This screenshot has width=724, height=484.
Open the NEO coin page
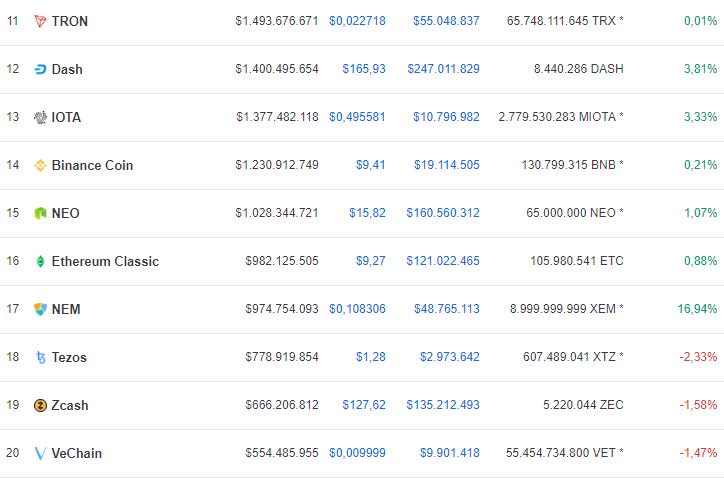pyautogui.click(x=66, y=213)
